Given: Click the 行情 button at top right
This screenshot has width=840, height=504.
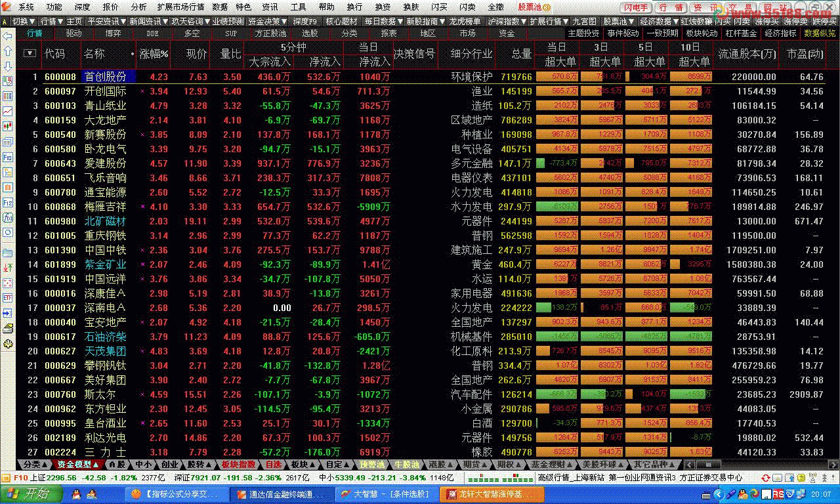Looking at the screenshot, I should tap(671, 7).
